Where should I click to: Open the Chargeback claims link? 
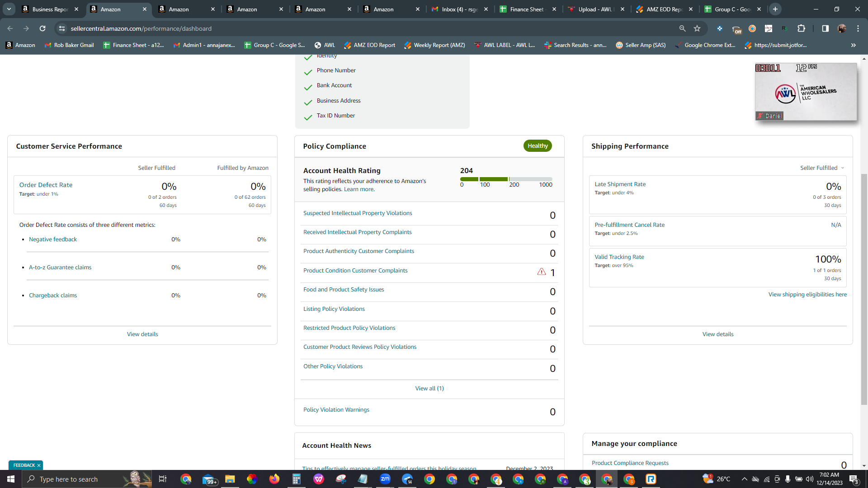tap(53, 296)
